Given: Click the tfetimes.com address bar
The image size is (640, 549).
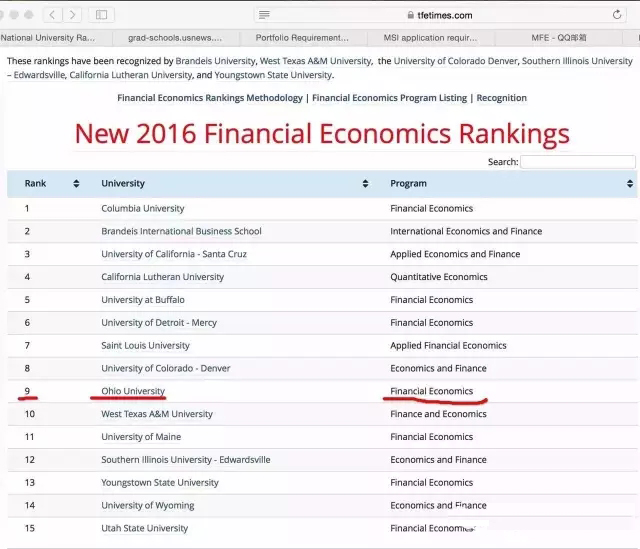Looking at the screenshot, I should pyautogui.click(x=440, y=15).
